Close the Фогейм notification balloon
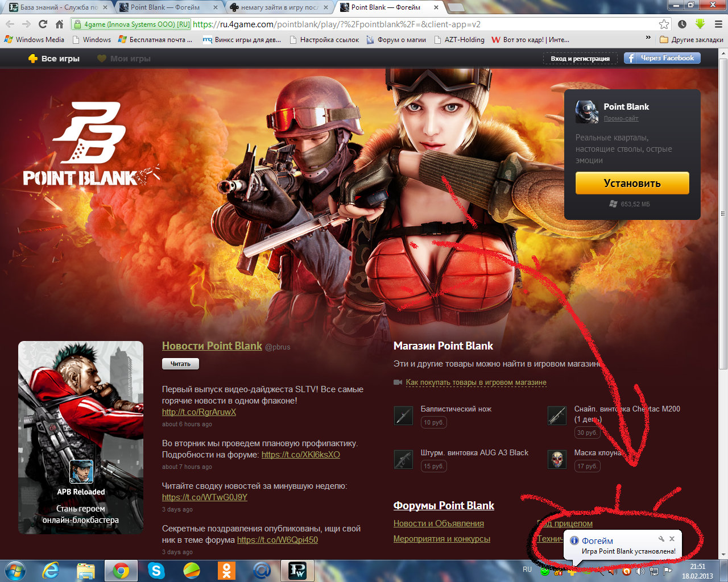The height and width of the screenshot is (582, 728). point(672,539)
